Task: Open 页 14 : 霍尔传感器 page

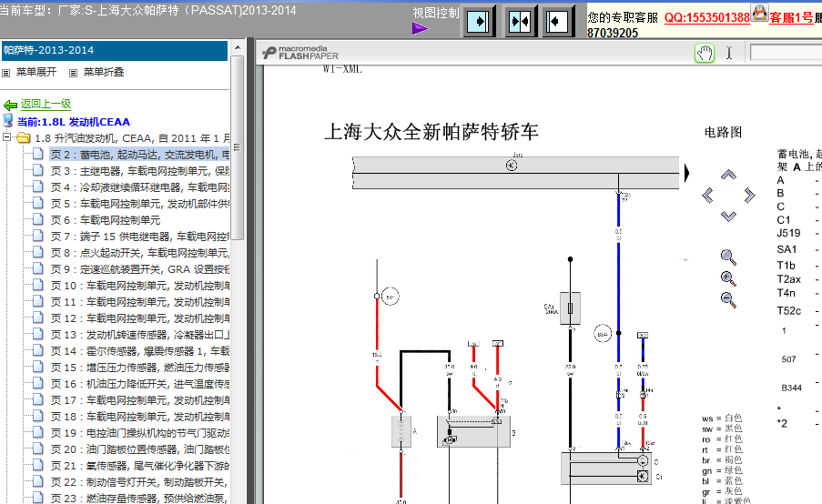Action: click(139, 351)
